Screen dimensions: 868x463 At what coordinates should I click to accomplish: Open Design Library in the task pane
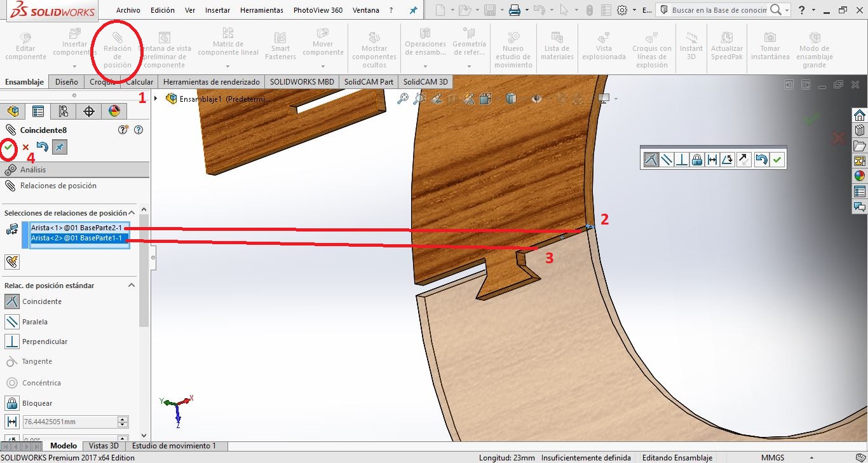click(860, 130)
